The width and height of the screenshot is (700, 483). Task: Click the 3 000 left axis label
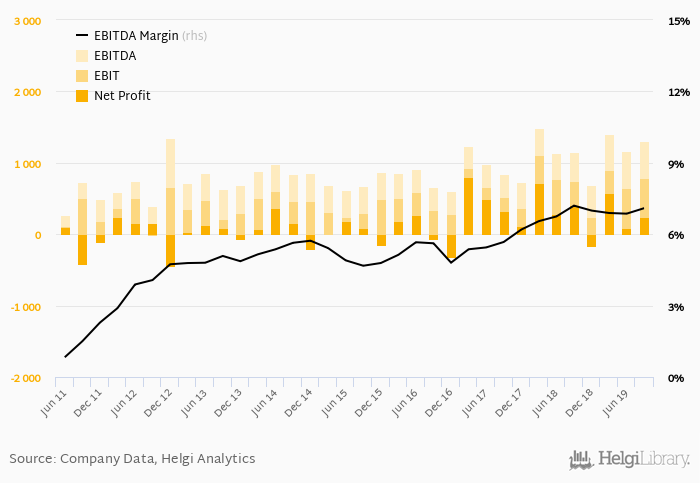pyautogui.click(x=27, y=21)
